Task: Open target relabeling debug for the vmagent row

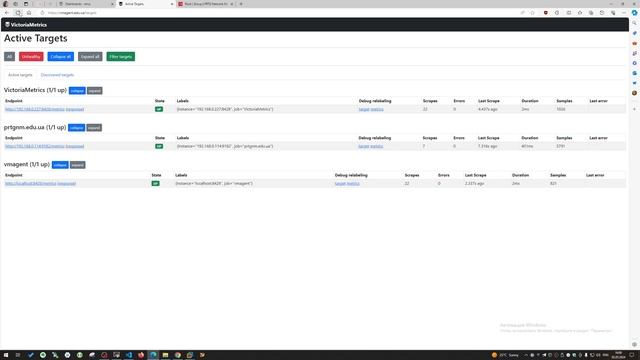Action: click(340, 184)
